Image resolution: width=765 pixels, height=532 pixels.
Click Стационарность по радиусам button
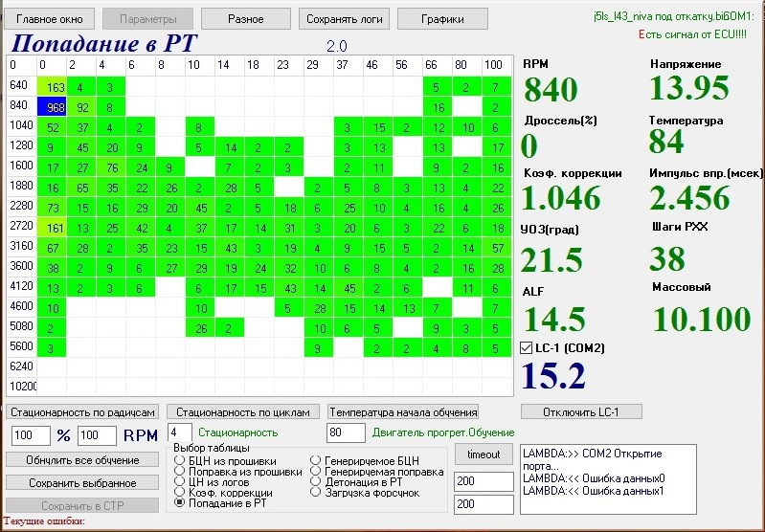[82, 412]
